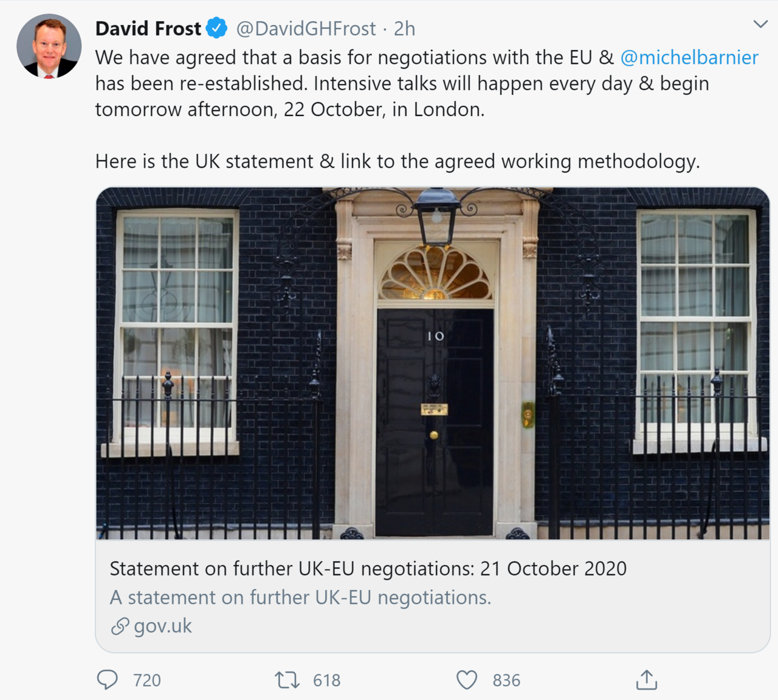Image resolution: width=778 pixels, height=700 pixels.
Task: Click the 720 replies count
Action: 147,680
